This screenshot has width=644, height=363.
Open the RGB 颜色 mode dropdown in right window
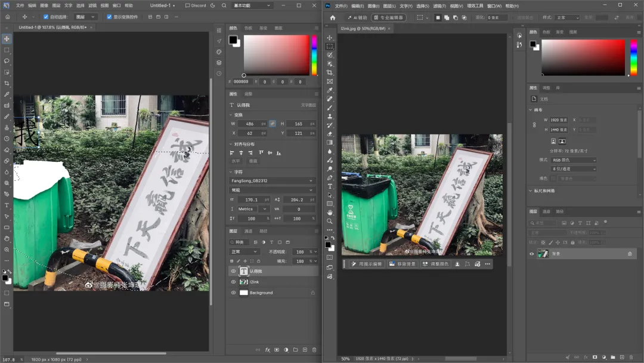pyautogui.click(x=574, y=160)
